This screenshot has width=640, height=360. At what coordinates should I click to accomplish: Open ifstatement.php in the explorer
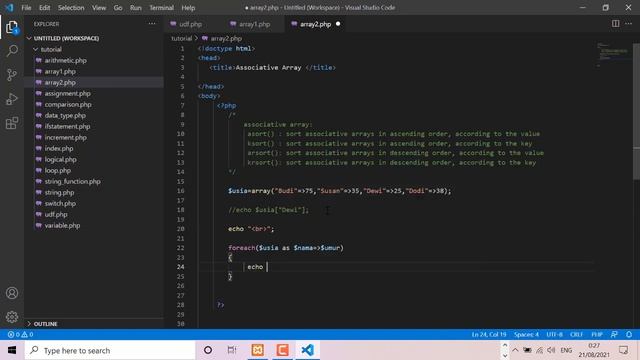[x=67, y=127]
